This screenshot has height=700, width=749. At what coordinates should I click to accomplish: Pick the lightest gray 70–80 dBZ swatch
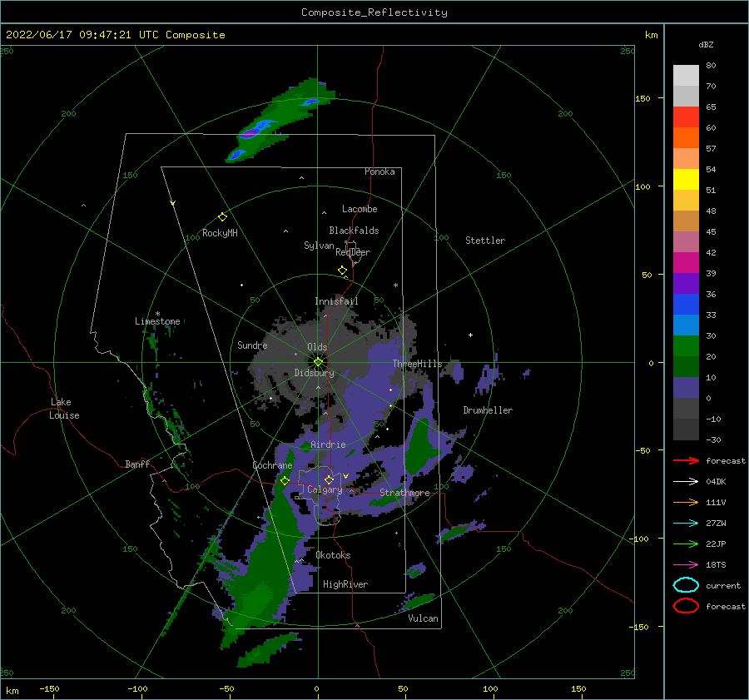tap(686, 76)
